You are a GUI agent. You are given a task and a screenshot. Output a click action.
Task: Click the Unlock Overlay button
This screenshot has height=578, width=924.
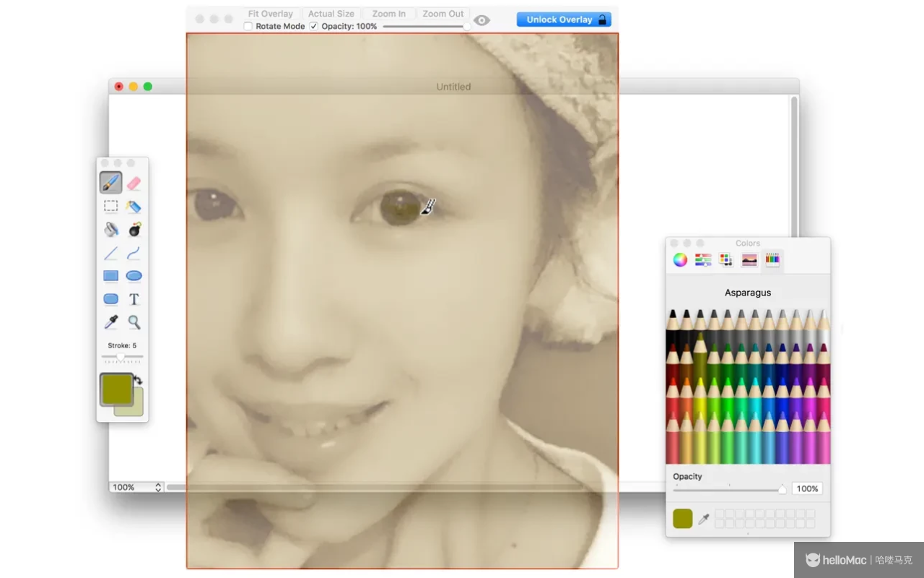pyautogui.click(x=564, y=20)
